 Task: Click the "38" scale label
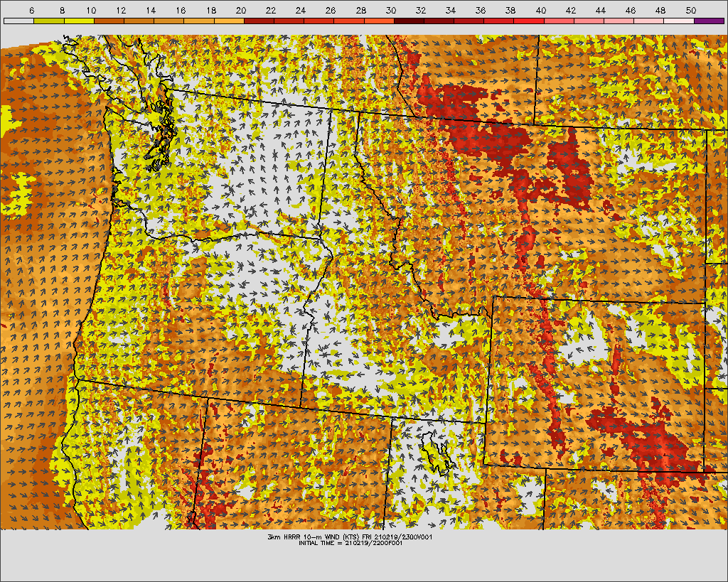pos(510,10)
